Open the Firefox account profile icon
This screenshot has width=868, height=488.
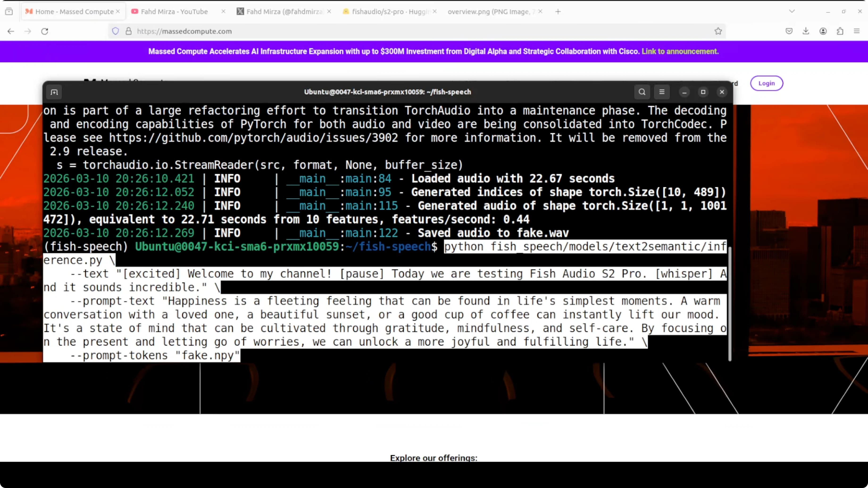tap(823, 31)
